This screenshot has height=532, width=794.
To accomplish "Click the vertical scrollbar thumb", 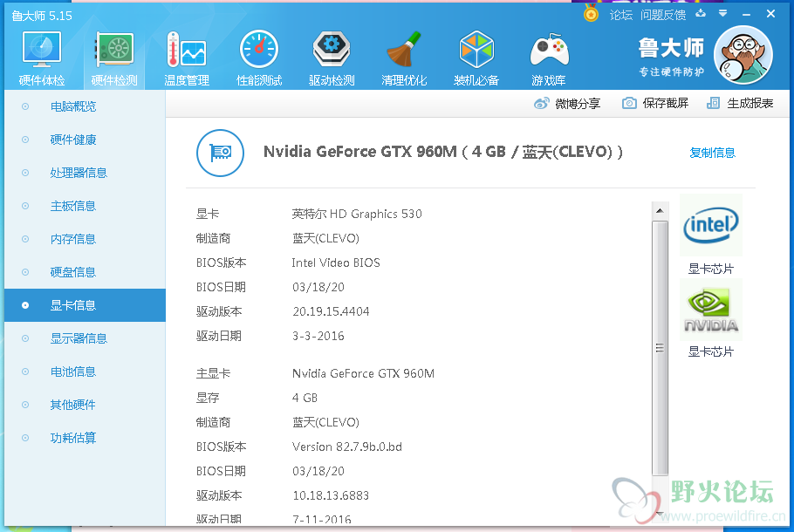I will tap(660, 348).
